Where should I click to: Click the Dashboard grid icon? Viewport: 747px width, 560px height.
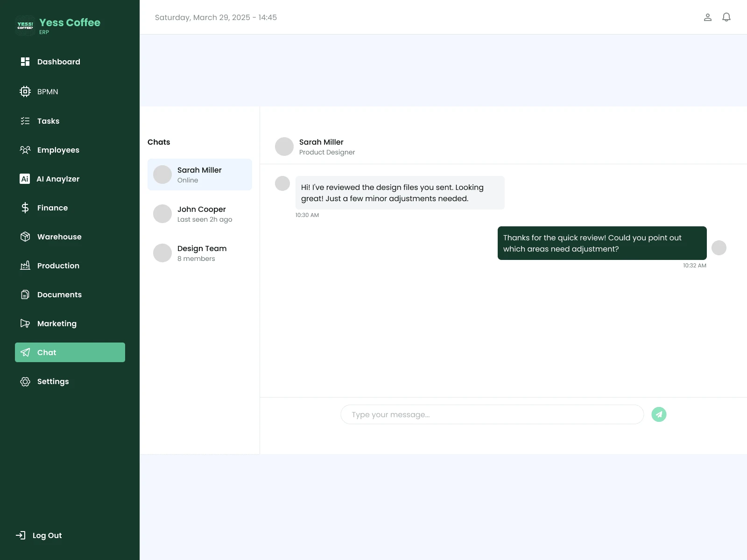[x=25, y=62]
